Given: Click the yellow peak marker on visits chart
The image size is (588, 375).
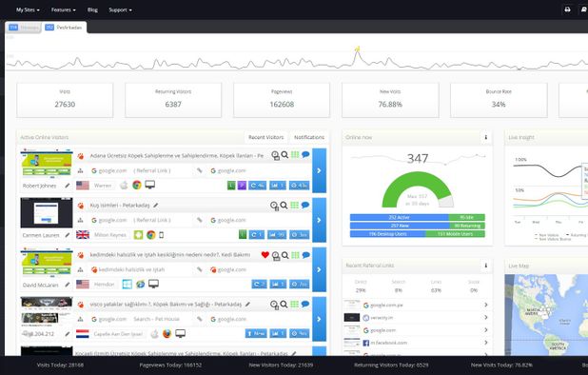Looking at the screenshot, I should pyautogui.click(x=358, y=49).
